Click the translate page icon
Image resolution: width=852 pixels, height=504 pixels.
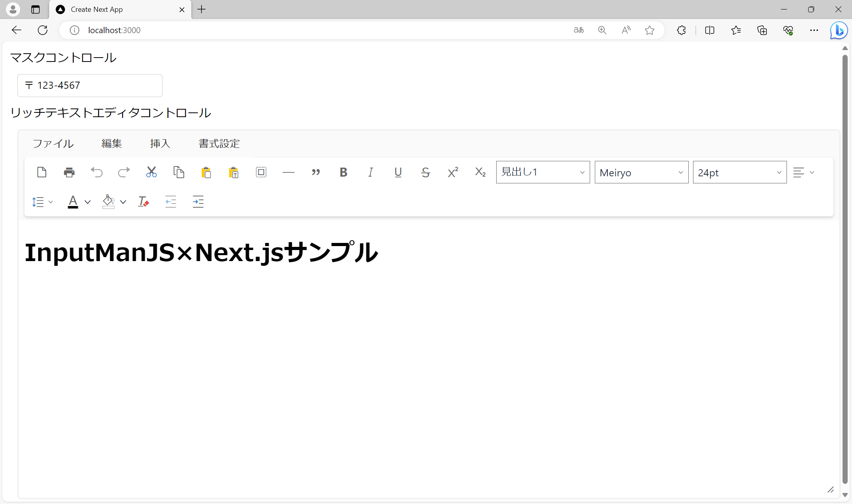point(579,30)
